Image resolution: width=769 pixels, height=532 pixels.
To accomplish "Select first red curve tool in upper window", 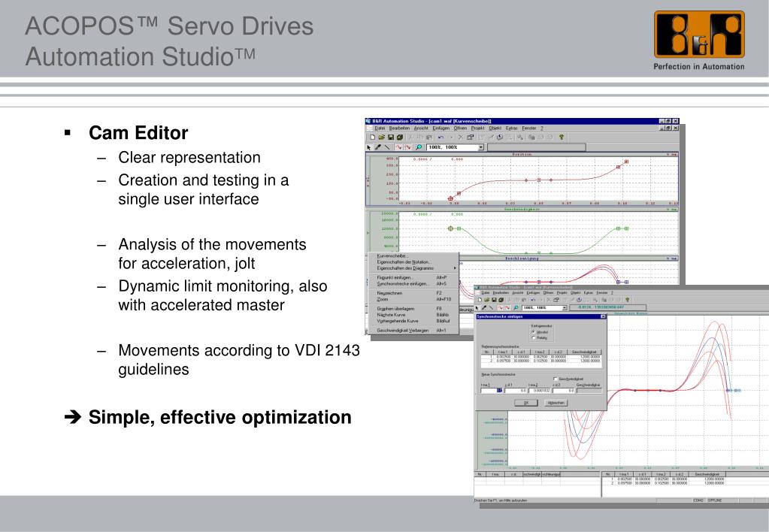I will pyautogui.click(x=398, y=147).
